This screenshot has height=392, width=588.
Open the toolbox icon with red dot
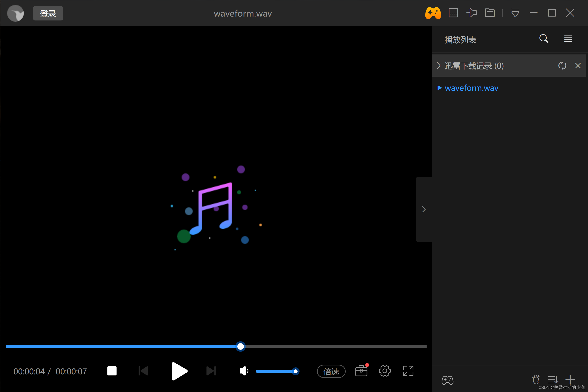coord(361,371)
